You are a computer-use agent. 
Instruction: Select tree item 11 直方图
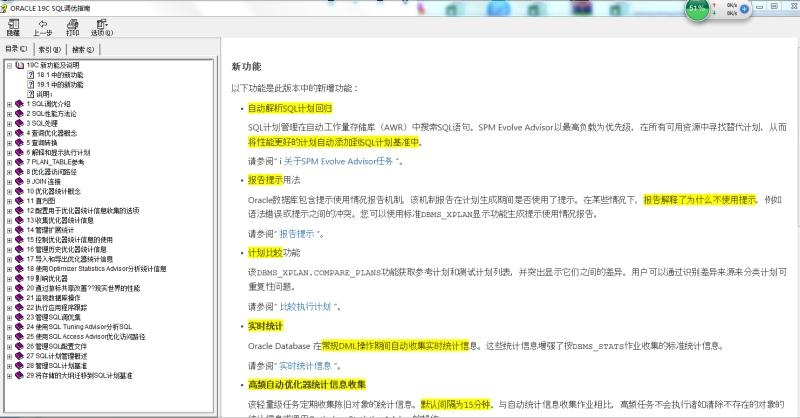41,201
